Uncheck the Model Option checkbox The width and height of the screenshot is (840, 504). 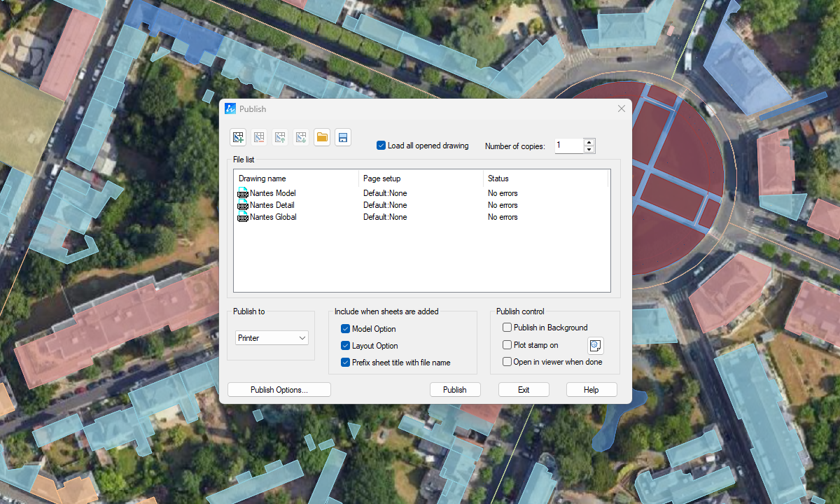[345, 329]
